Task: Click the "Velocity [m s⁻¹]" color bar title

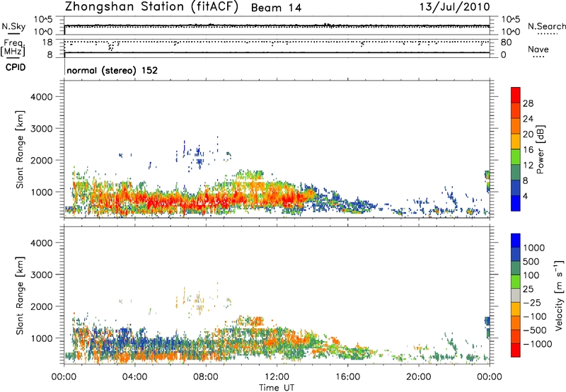Action: (x=559, y=295)
